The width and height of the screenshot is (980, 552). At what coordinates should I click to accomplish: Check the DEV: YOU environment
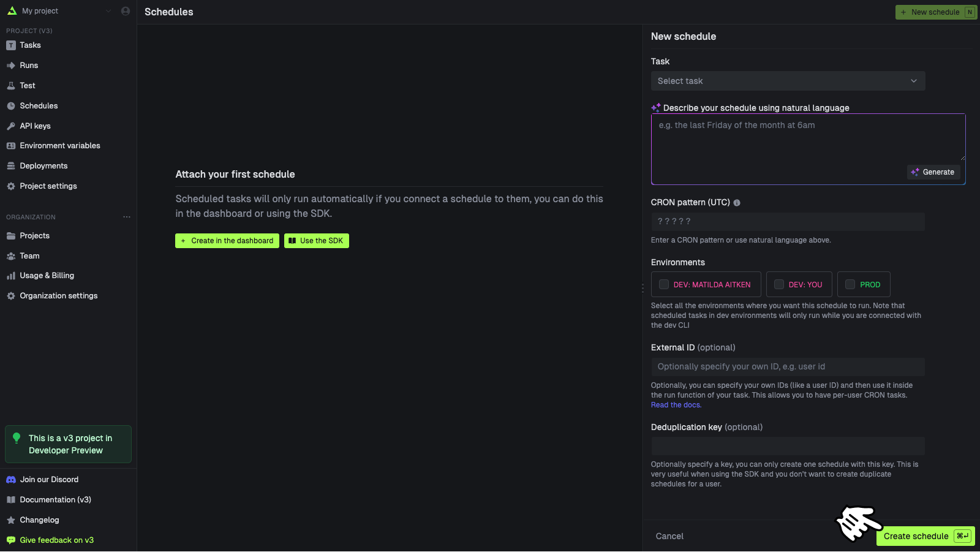778,284
